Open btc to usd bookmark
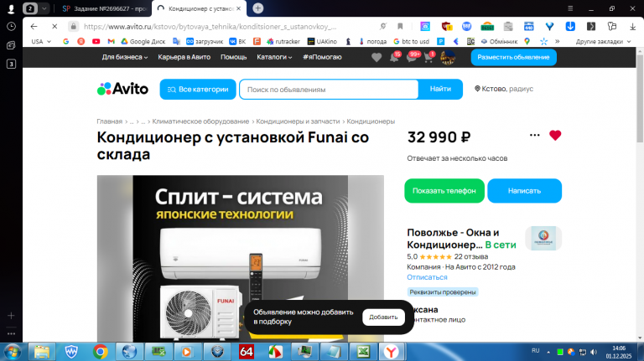 pyautogui.click(x=411, y=41)
